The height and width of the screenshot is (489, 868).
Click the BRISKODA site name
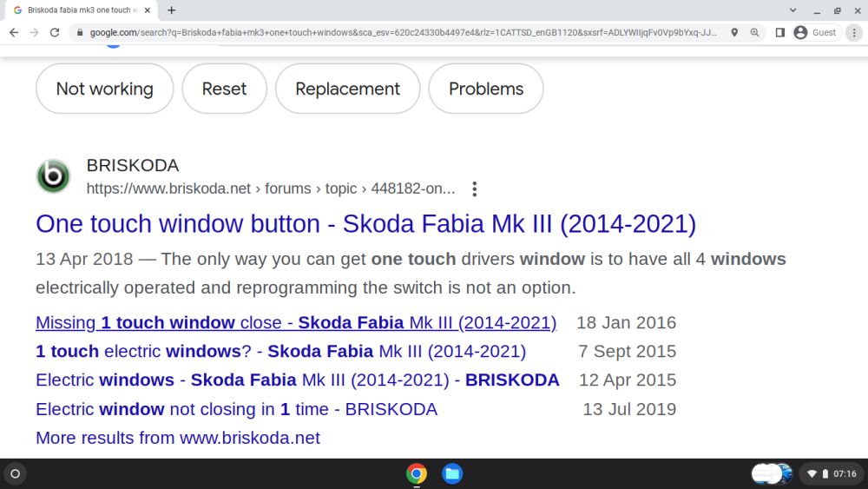133,165
